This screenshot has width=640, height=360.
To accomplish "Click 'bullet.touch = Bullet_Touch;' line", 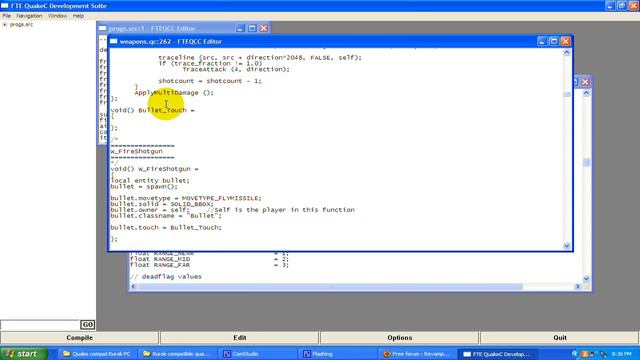I will pyautogui.click(x=166, y=227).
